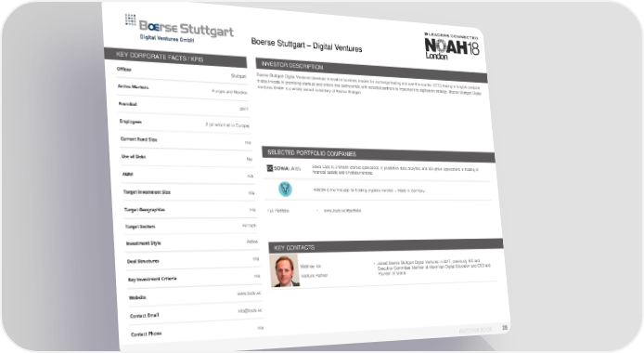
Task: Click the Current Fund Size row
Action: pos(186,140)
